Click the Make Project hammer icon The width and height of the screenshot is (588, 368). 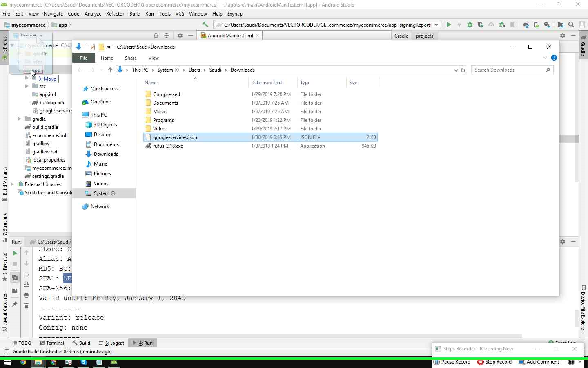pyautogui.click(x=205, y=25)
